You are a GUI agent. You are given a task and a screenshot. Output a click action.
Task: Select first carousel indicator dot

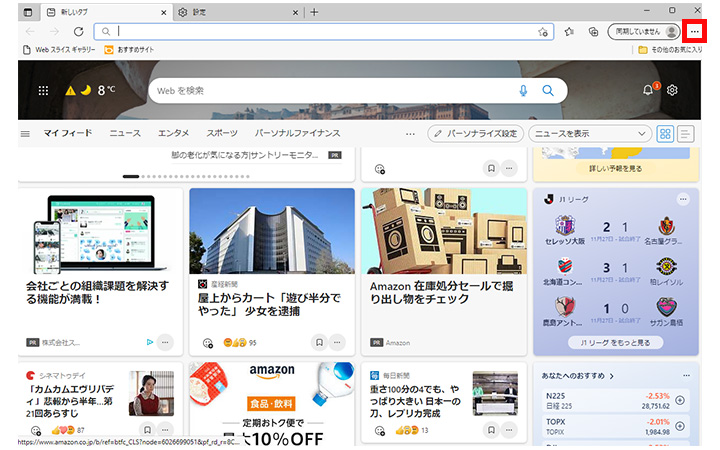coord(131,176)
